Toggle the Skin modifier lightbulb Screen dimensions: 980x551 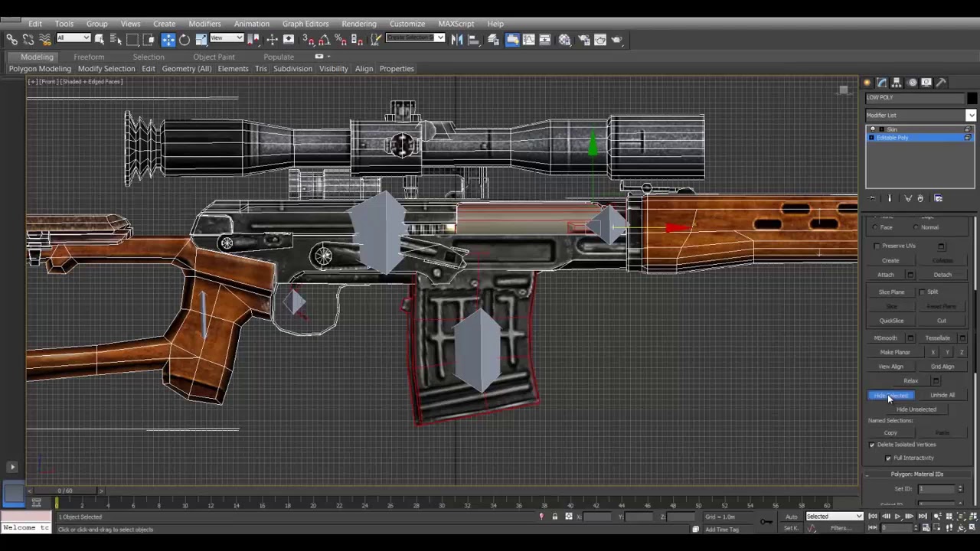(873, 129)
